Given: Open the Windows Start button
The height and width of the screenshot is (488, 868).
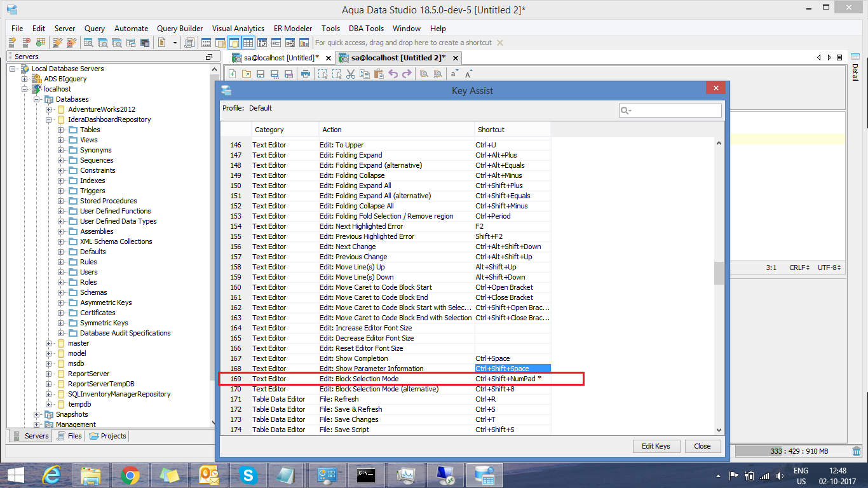Looking at the screenshot, I should click(x=15, y=475).
